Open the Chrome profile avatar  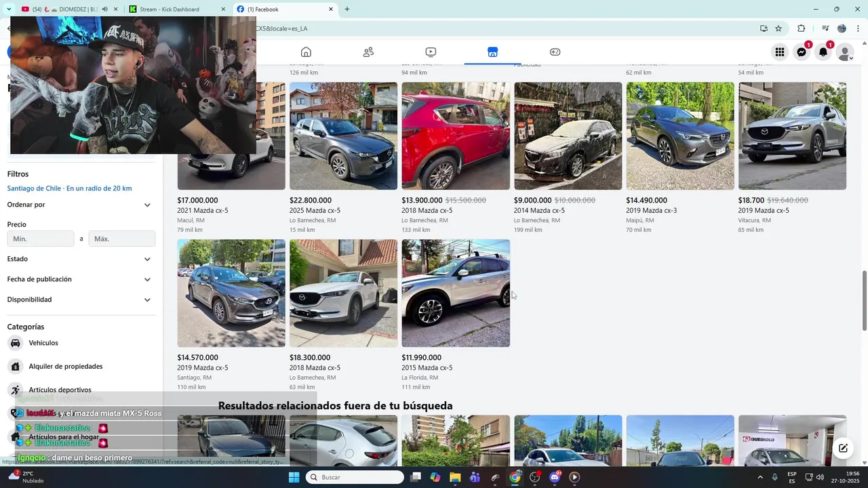coord(842,28)
